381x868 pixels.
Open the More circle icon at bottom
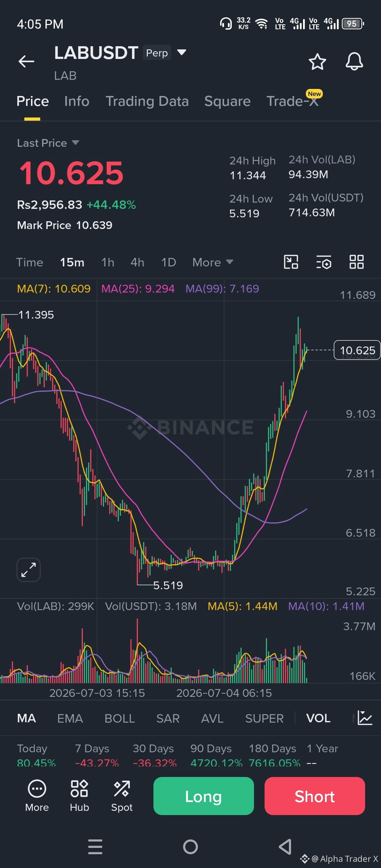click(x=37, y=796)
